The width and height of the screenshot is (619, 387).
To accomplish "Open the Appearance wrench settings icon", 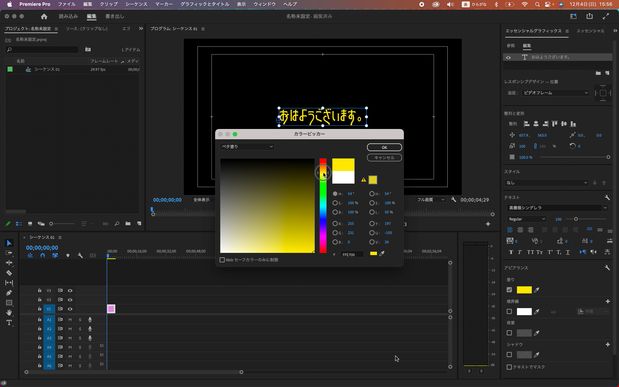I will [x=607, y=268].
